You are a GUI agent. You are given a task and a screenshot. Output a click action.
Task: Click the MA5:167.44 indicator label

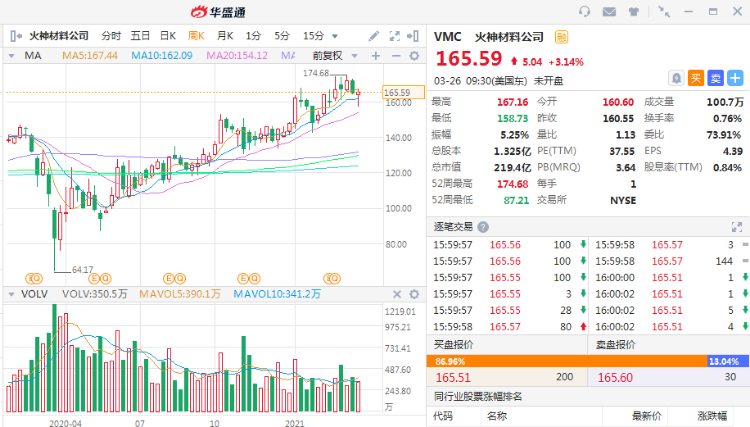[90, 56]
